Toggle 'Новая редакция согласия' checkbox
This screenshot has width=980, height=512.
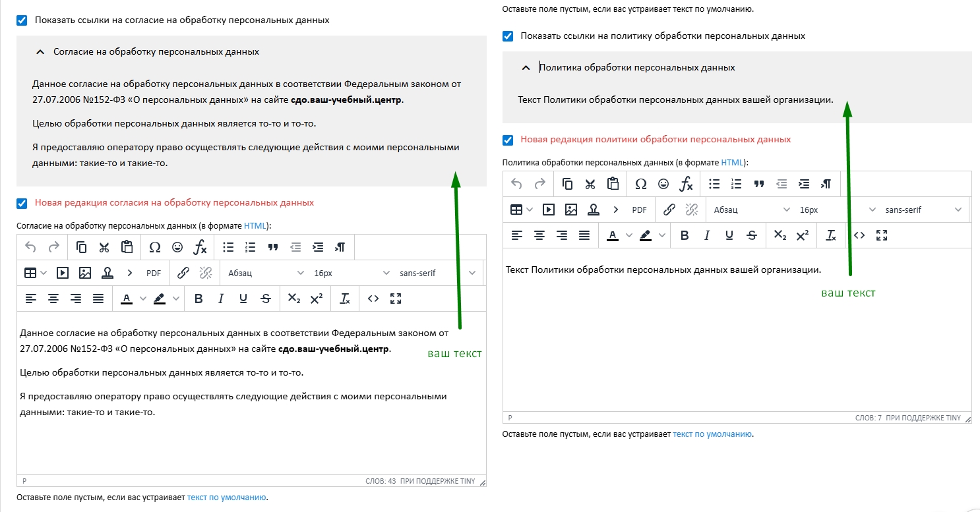[22, 203]
